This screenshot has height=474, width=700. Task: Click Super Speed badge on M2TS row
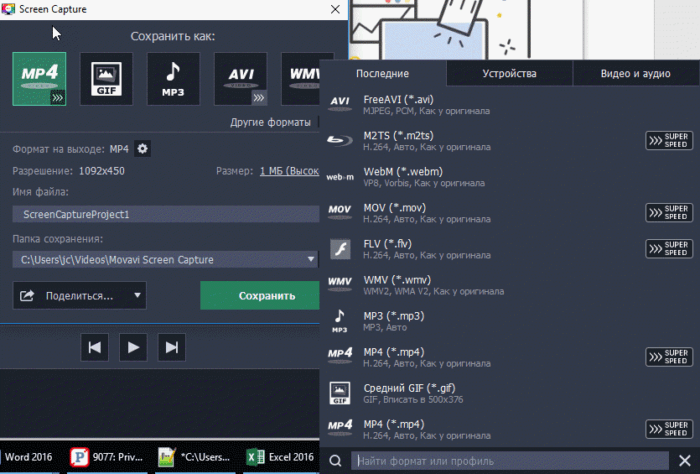[x=669, y=141]
